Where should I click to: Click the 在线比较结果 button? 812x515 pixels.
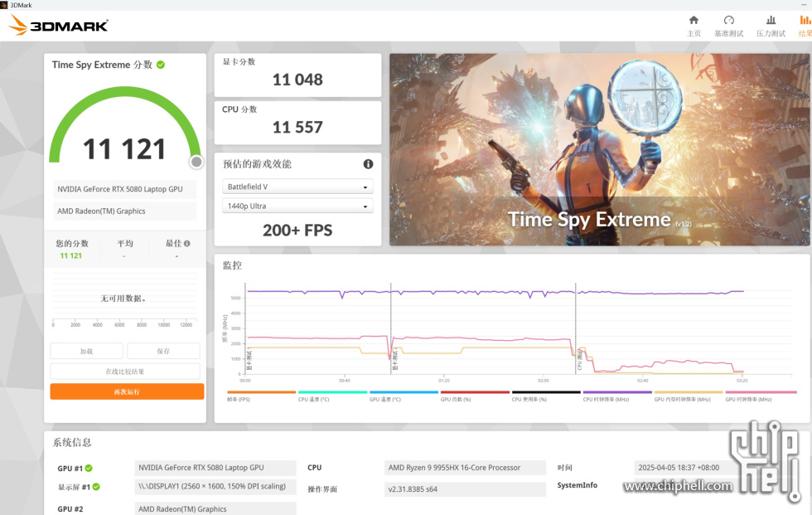(125, 372)
